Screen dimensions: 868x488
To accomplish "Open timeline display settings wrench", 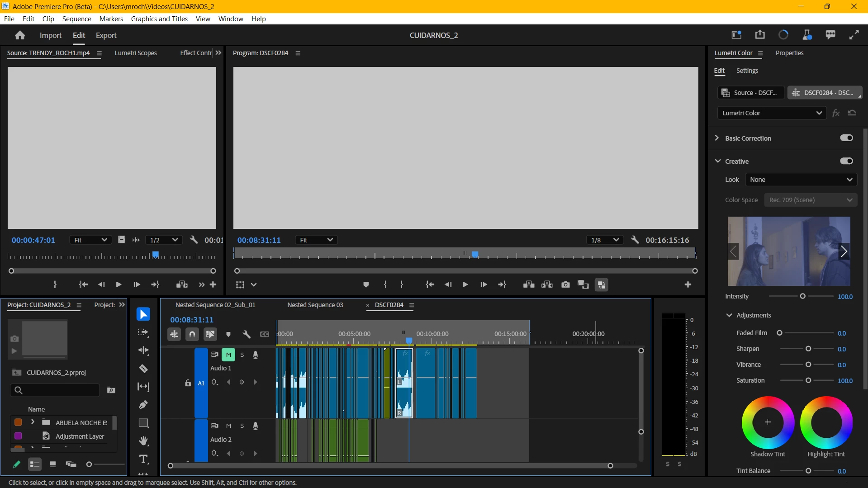I will (x=247, y=334).
